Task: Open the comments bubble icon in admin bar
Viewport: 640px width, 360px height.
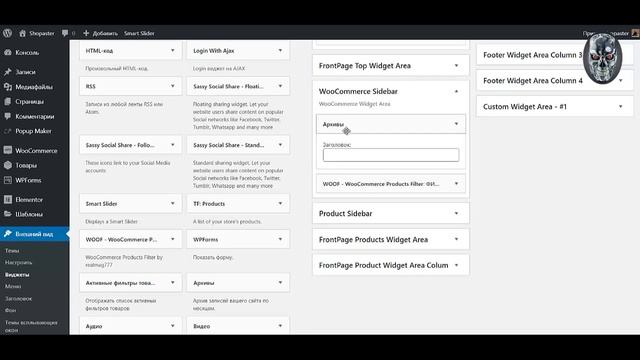Action: point(65,33)
